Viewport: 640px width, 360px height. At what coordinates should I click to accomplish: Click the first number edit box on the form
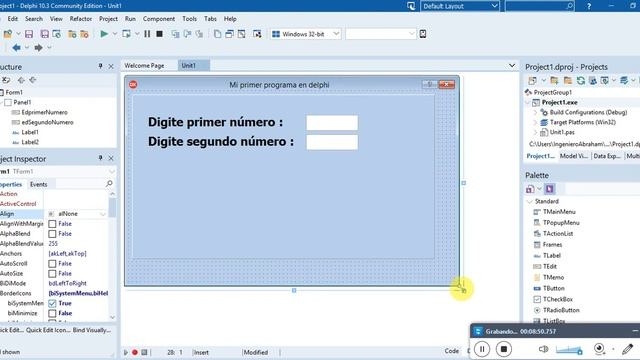click(332, 122)
